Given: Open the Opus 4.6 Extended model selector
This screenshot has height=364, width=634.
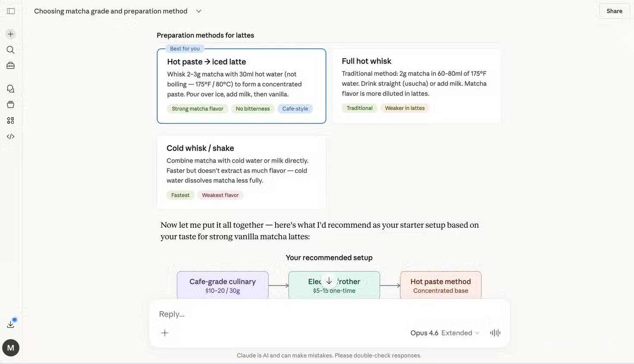Looking at the screenshot, I should pos(445,333).
